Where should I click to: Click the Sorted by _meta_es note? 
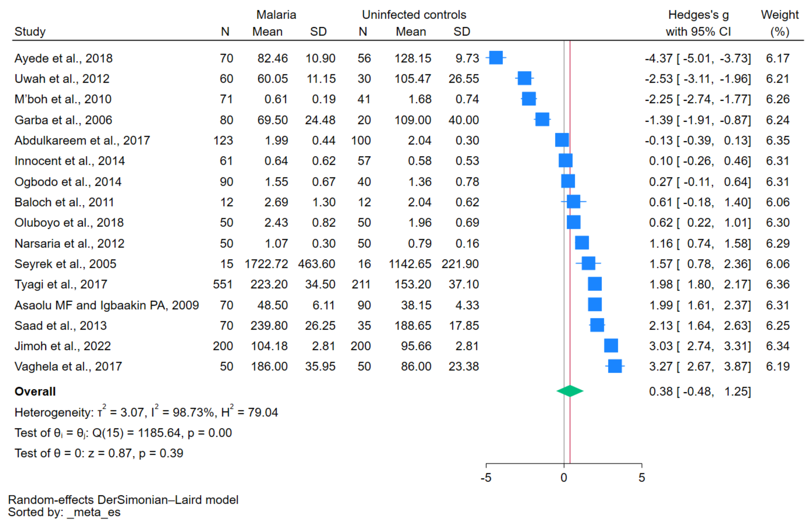click(64, 512)
